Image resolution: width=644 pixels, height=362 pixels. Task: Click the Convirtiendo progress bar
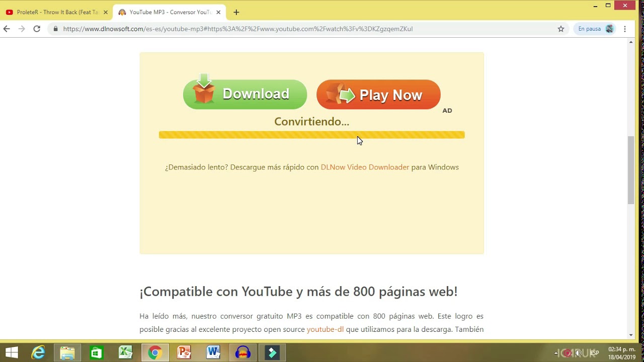(x=311, y=135)
